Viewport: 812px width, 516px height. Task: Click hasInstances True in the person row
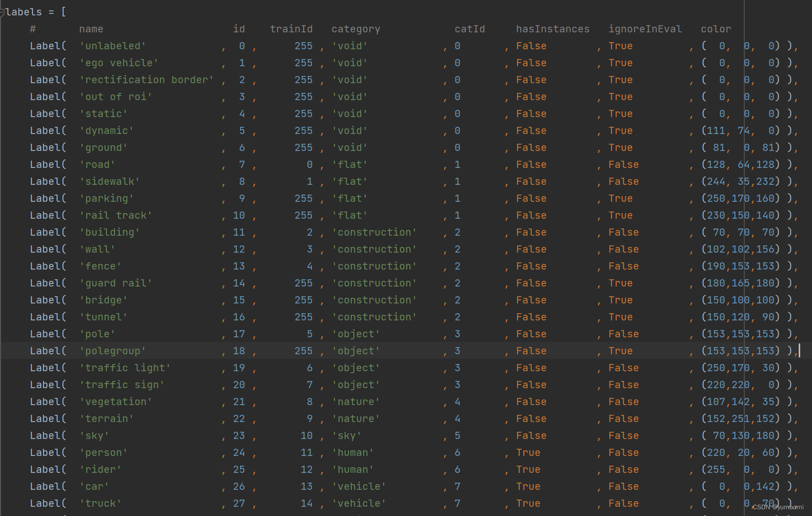pyautogui.click(x=528, y=453)
